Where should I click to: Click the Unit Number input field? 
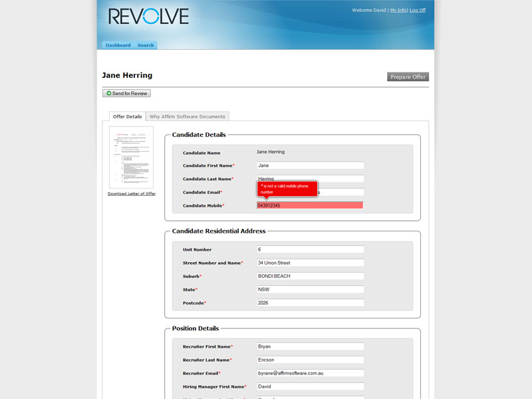click(310, 250)
